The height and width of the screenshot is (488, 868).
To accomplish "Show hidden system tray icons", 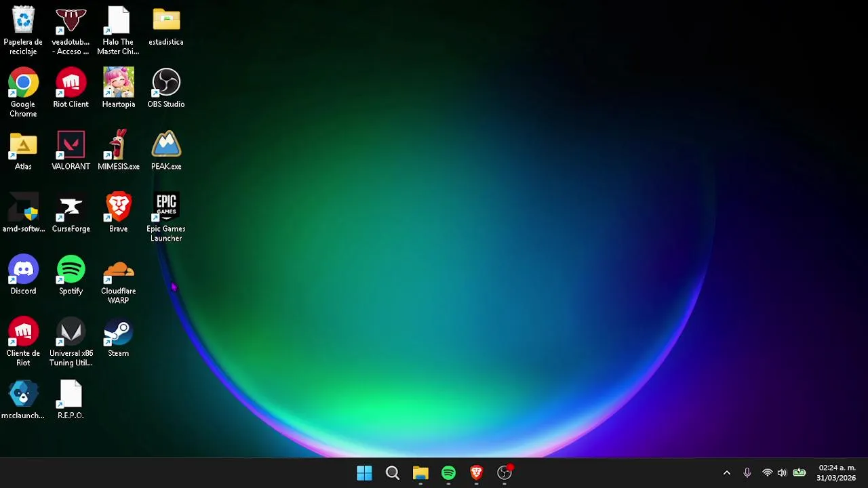I will point(727,473).
